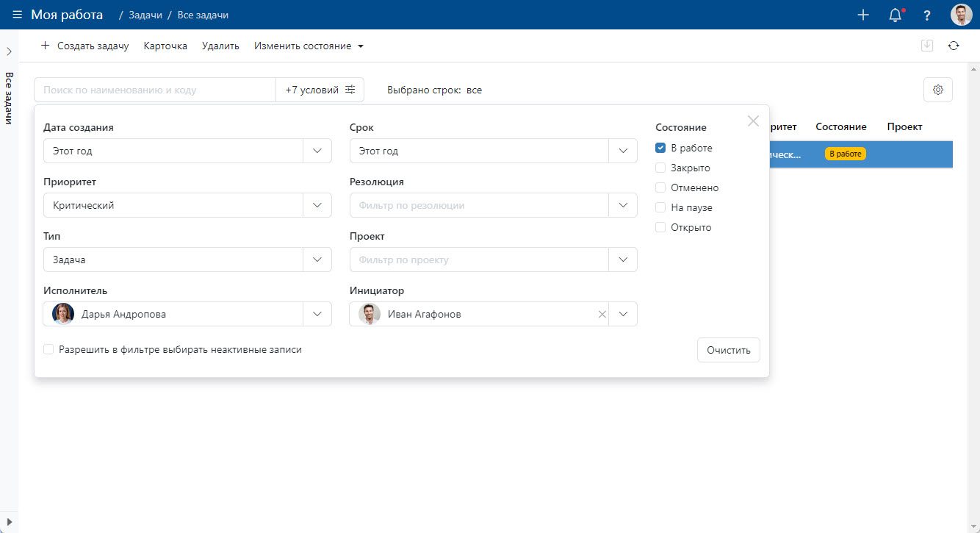Expand Дата создания dropdown
Screen dimensions: 980x533
[x=317, y=151]
